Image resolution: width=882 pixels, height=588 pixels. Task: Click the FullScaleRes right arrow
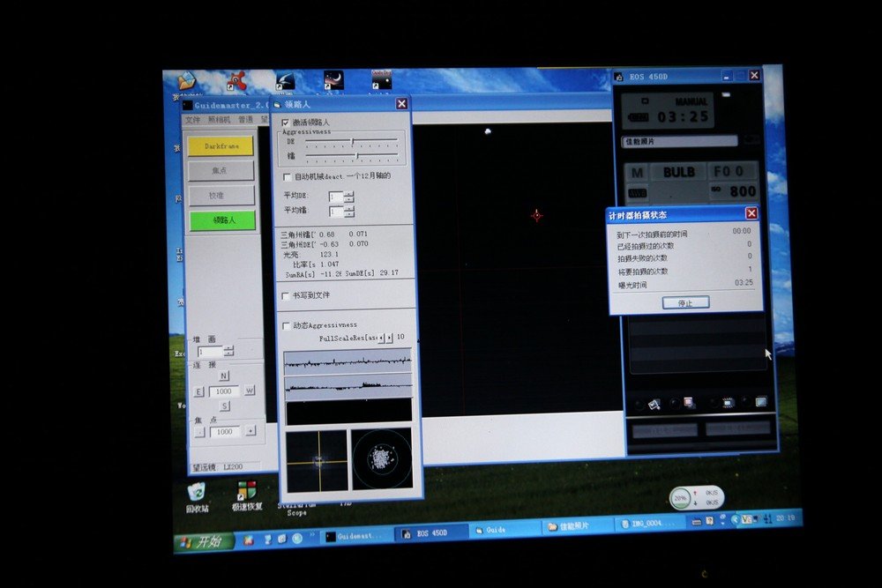pyautogui.click(x=389, y=338)
